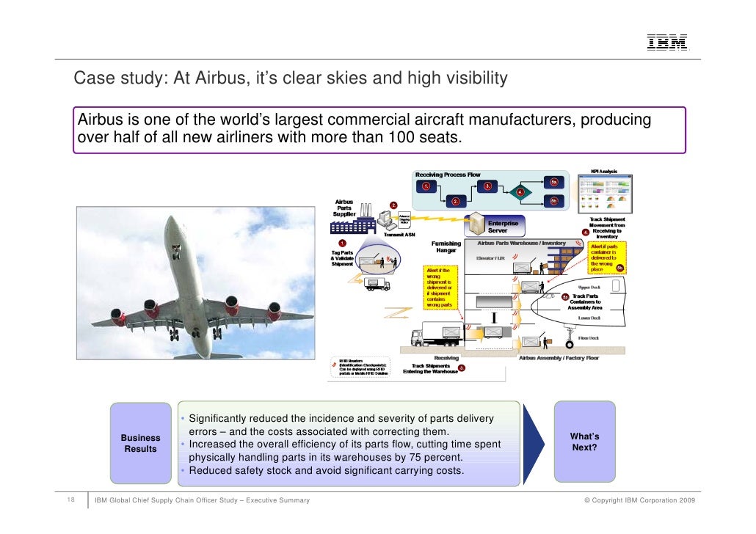The image size is (756, 534).
Task: Select step 2 box in Receiving Process Flow
Action: point(456,202)
